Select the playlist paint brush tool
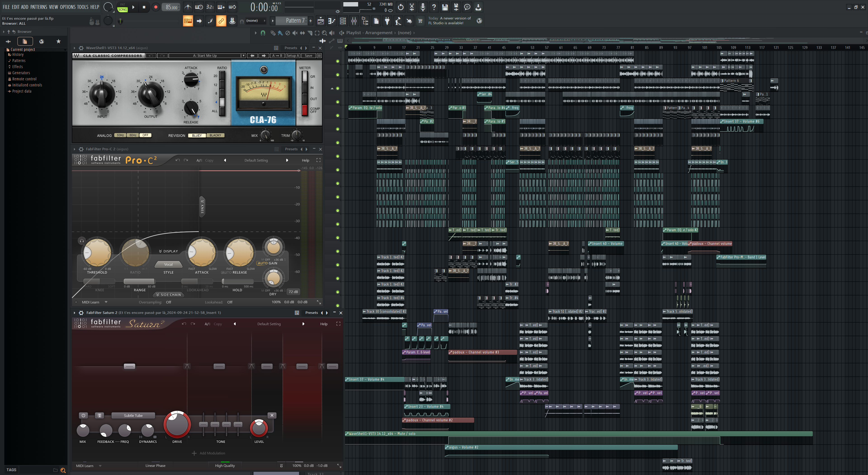This screenshot has height=475, width=868. tap(280, 33)
